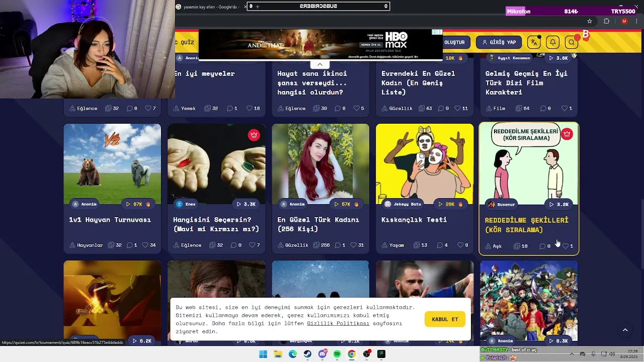The height and width of the screenshot is (362, 644).
Task: Open Steam from taskbar
Action: coord(307,354)
